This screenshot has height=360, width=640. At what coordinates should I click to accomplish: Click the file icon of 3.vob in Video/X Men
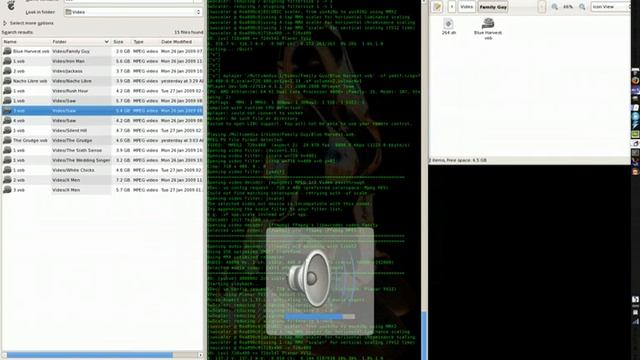(7, 190)
